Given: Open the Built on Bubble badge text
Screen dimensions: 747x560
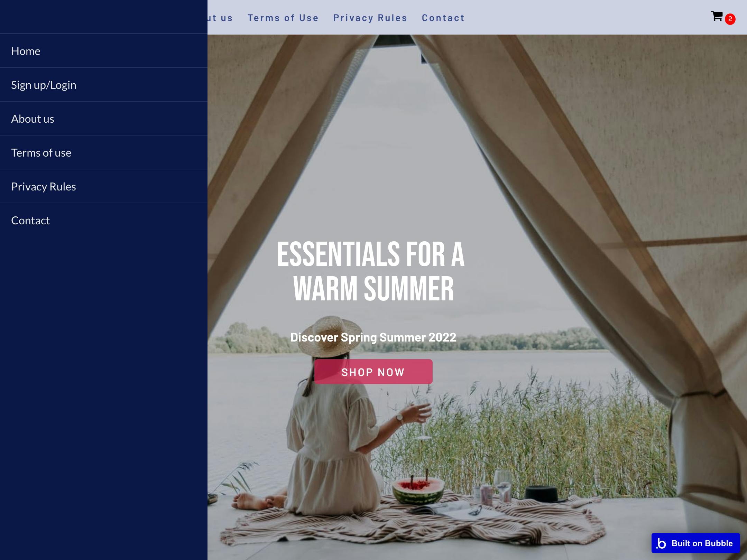Looking at the screenshot, I should pyautogui.click(x=702, y=543).
